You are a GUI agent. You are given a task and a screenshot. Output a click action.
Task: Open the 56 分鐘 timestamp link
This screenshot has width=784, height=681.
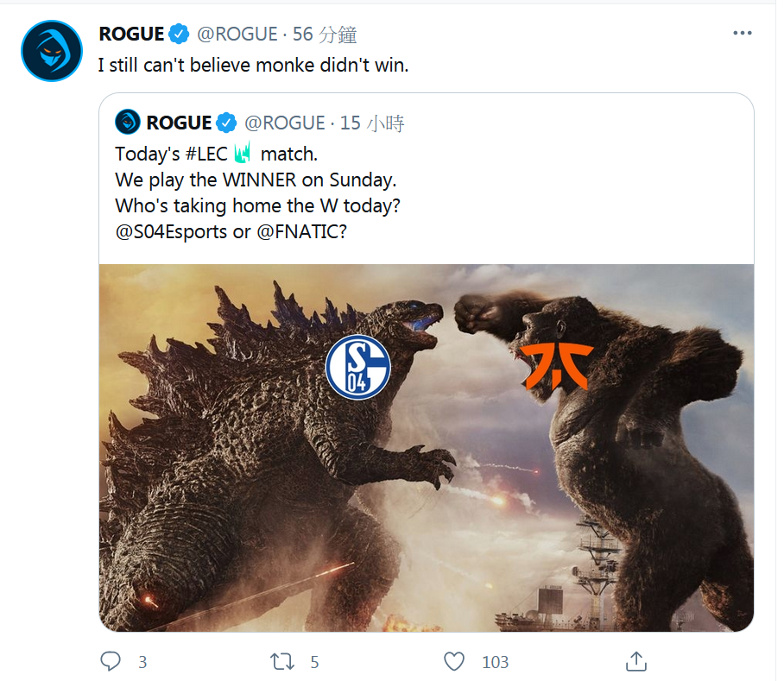pos(325,35)
